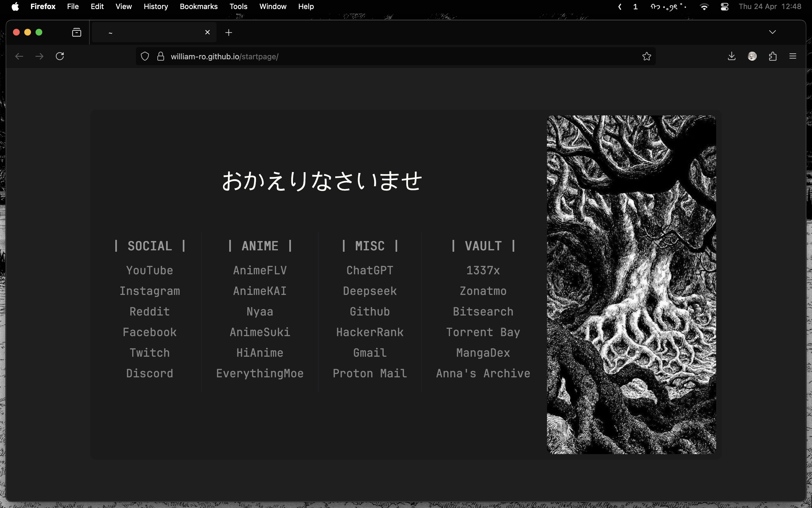Open the AnimeFLV link
Image resolution: width=812 pixels, height=508 pixels.
pyautogui.click(x=260, y=270)
